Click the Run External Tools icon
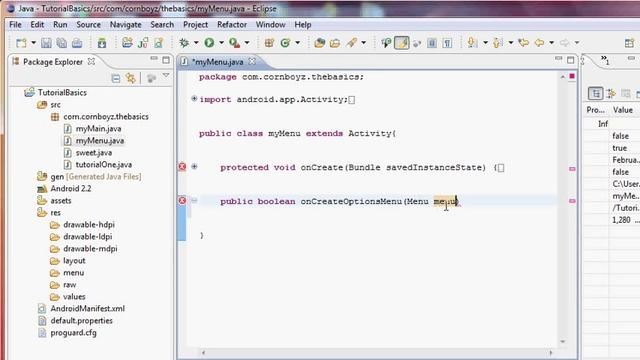 (235, 42)
